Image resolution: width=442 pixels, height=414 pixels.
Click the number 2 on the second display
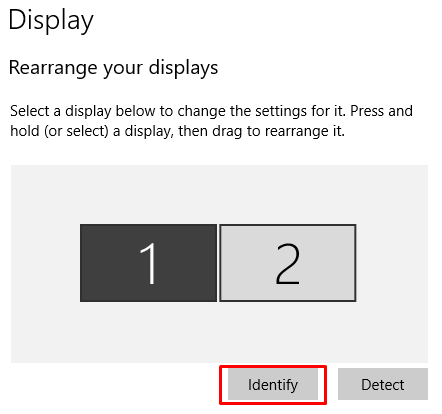pos(287,263)
